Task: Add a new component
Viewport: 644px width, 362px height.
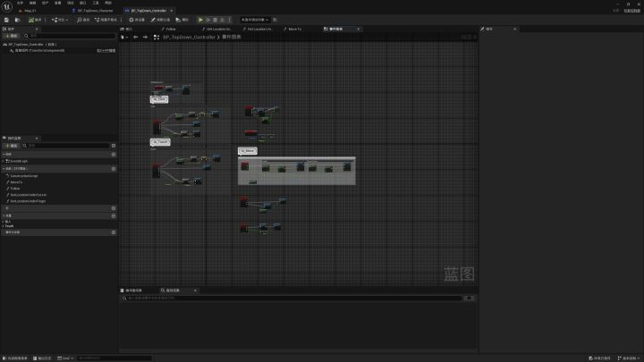Action: [x=11, y=36]
